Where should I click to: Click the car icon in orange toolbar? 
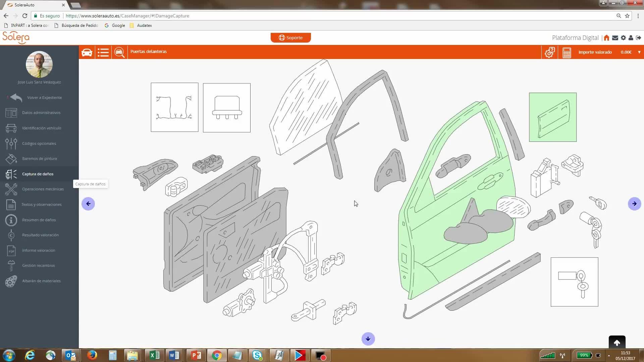(x=87, y=52)
